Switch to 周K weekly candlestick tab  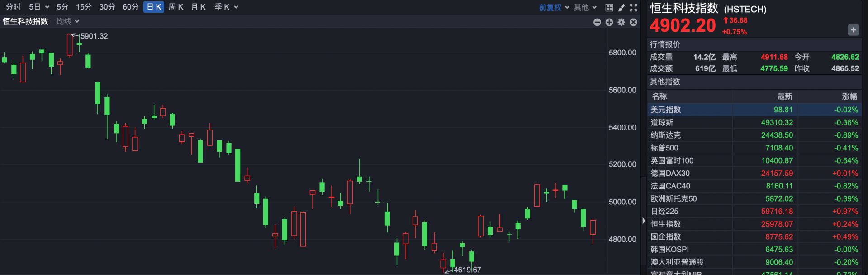pyautogui.click(x=175, y=7)
